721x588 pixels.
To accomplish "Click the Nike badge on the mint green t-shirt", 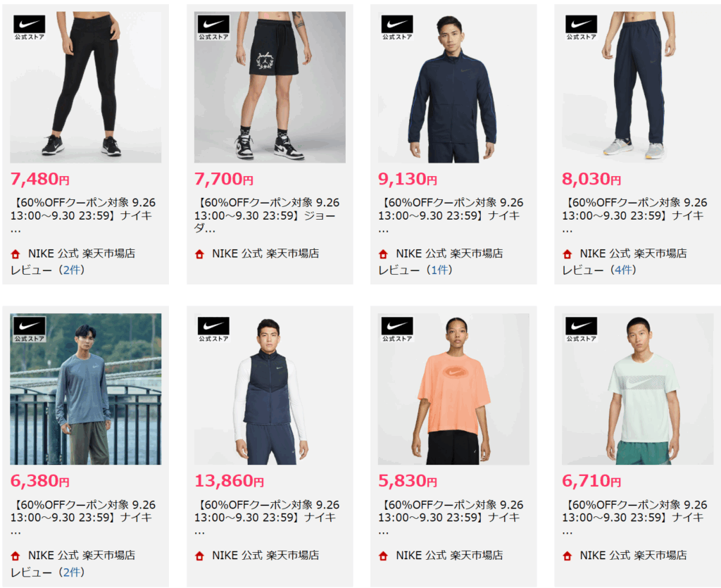I will click(x=581, y=330).
